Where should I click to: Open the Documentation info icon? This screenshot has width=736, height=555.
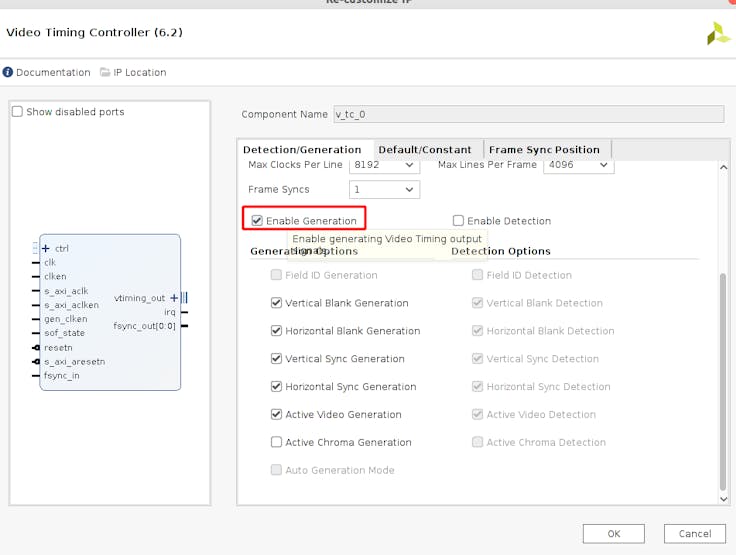[x=8, y=72]
